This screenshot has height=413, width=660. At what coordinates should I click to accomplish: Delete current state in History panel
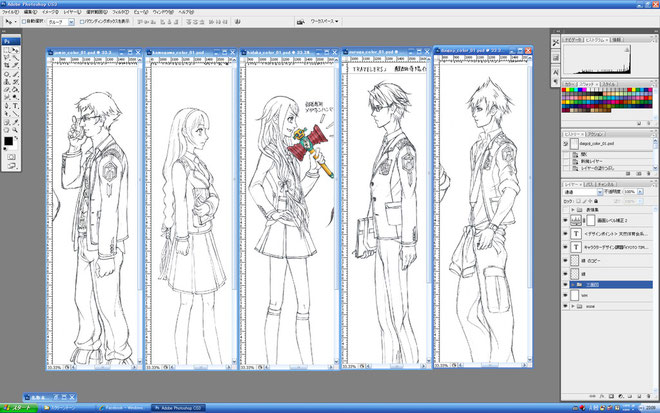[x=649, y=173]
